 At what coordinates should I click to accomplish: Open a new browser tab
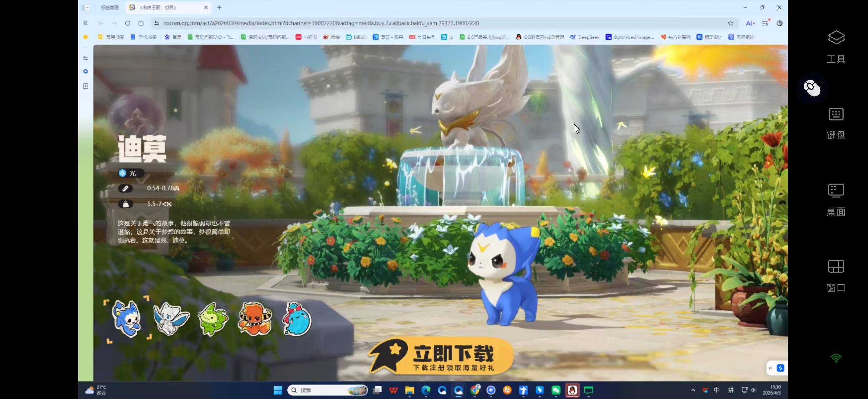(x=219, y=7)
